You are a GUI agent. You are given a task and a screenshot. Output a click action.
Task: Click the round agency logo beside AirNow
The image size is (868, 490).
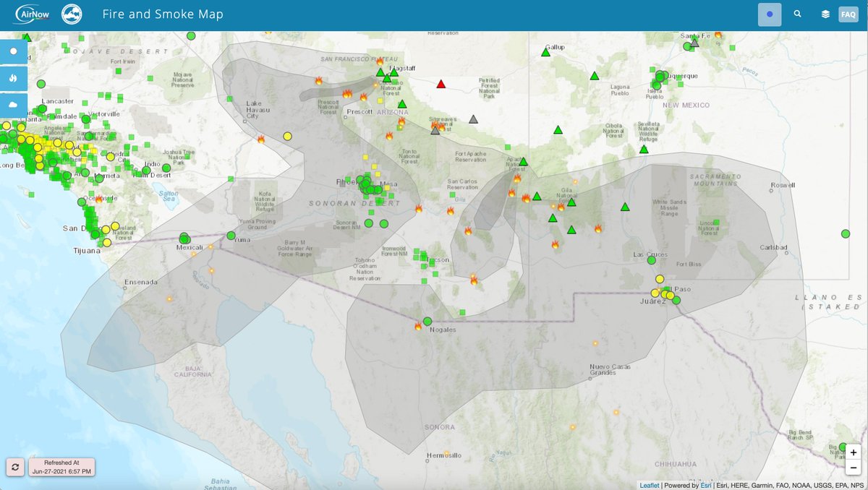(x=72, y=14)
